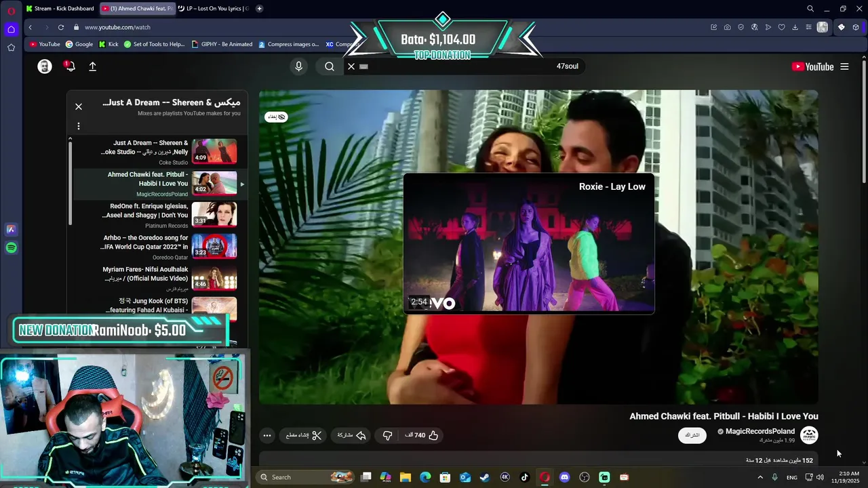
Task: Click the hide-overlay eye badge on video
Action: [276, 117]
